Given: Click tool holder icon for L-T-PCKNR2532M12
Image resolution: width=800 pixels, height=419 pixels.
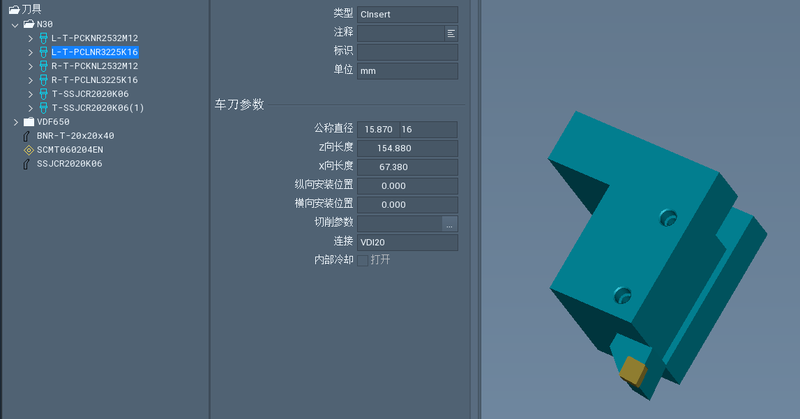Looking at the screenshot, I should [x=43, y=38].
